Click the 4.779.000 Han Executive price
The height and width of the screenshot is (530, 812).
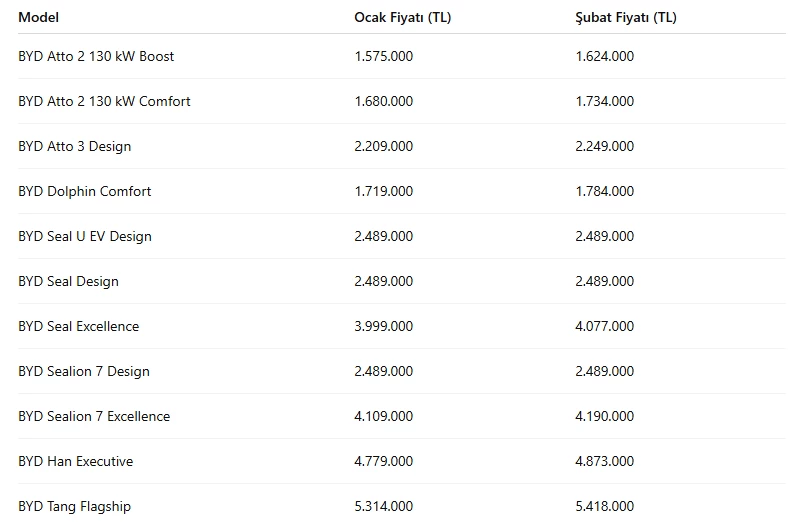383,461
